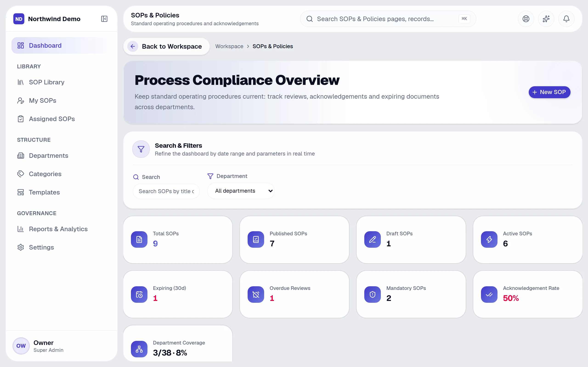The image size is (588, 367).
Task: Click the Expiring (30d) calendar icon
Action: 139,294
